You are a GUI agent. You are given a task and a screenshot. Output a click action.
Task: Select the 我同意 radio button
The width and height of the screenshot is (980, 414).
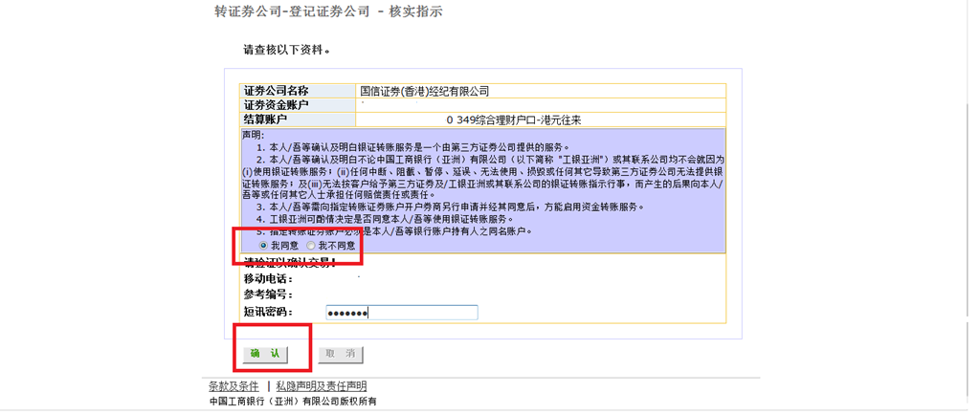point(263,246)
